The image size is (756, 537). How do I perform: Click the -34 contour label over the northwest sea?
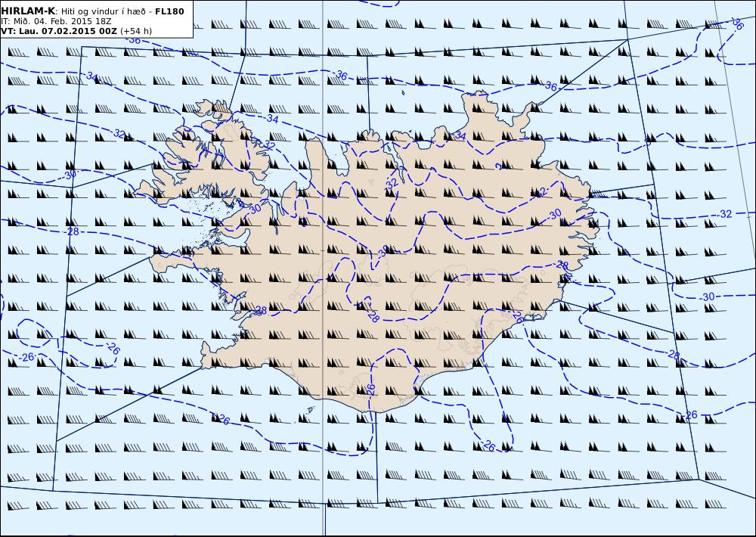(91, 76)
